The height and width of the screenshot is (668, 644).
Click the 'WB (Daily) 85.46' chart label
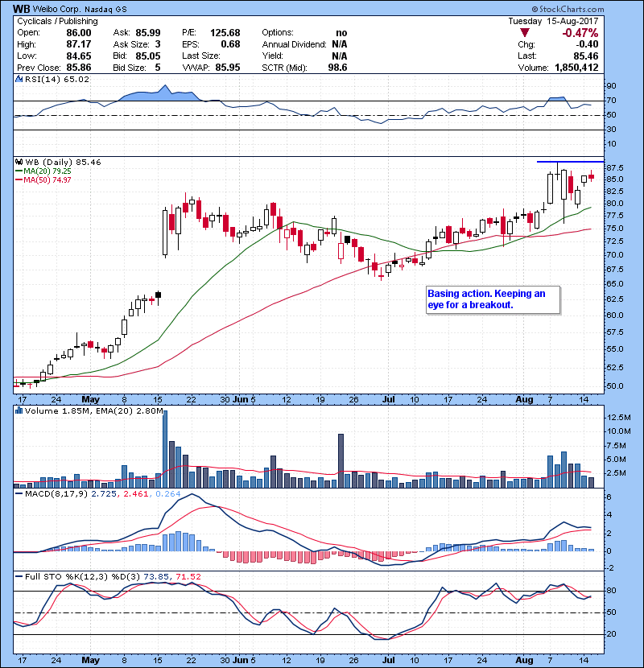tap(63, 162)
